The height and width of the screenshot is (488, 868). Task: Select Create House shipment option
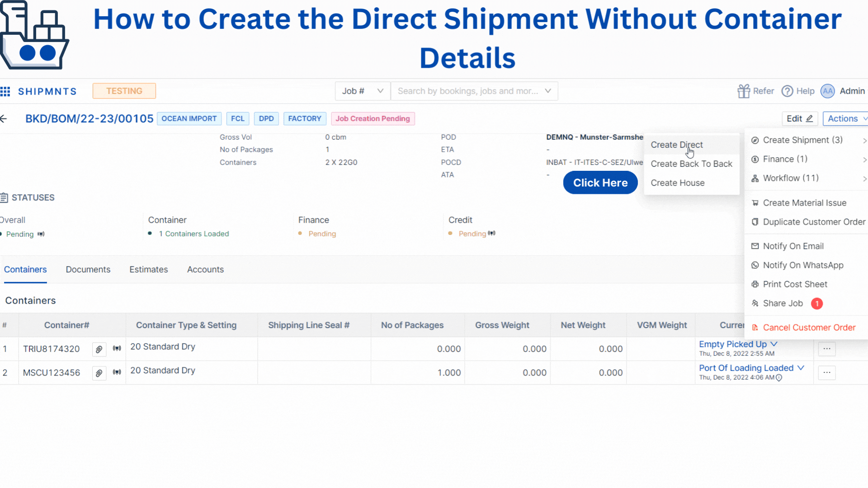(677, 183)
